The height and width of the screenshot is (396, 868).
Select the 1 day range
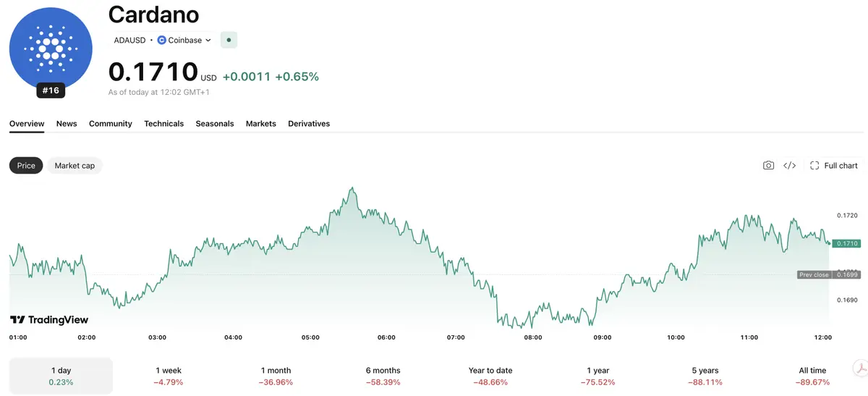pos(61,376)
